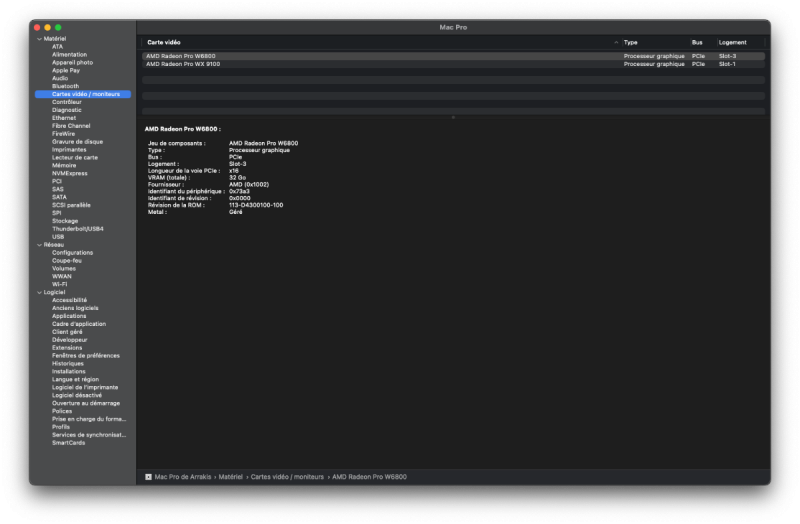
Task: Select Lecteur de carte entry
Action: pyautogui.click(x=74, y=158)
